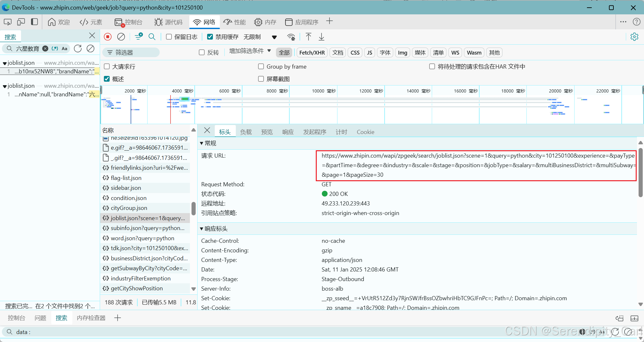
Task: Toggle regular expression search option
Action: (55, 48)
